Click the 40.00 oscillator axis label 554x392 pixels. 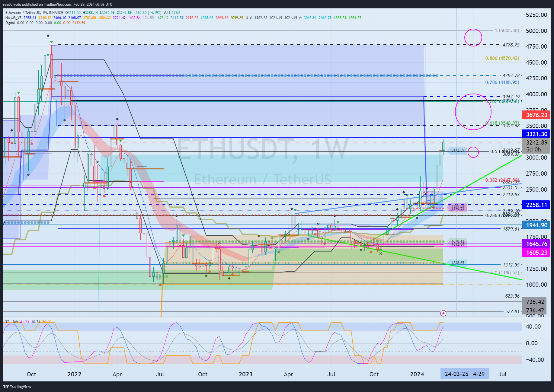pos(533,327)
